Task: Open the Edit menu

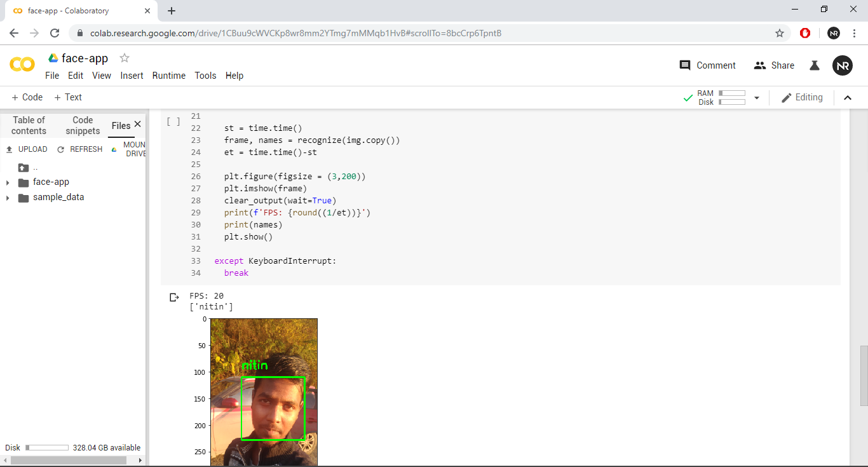Action: 76,76
